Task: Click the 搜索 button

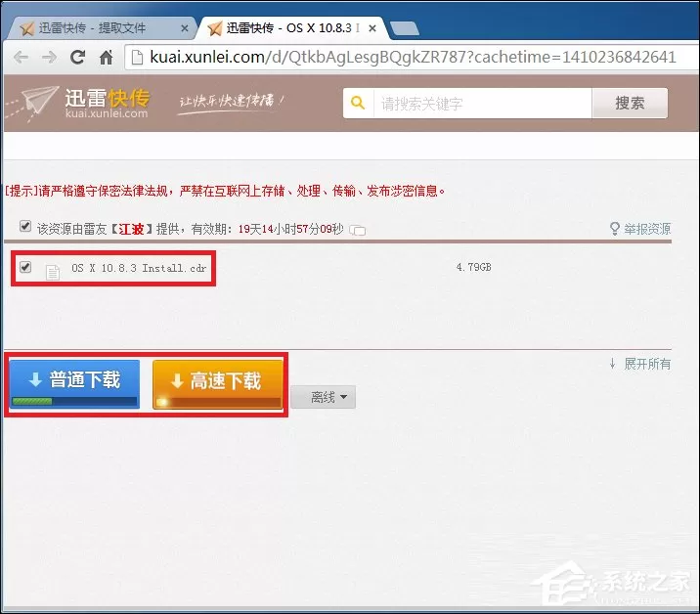Action: click(630, 104)
